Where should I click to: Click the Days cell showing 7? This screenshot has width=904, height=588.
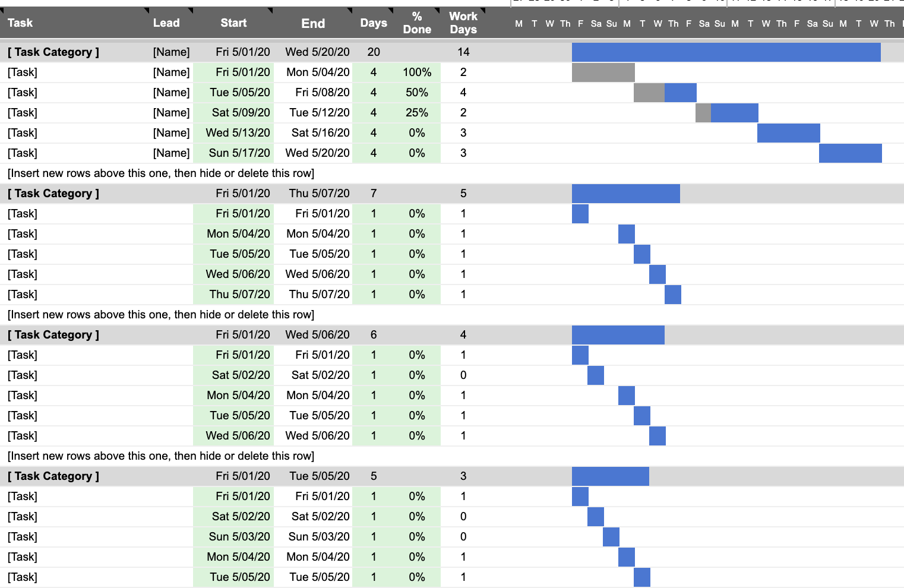tap(374, 194)
